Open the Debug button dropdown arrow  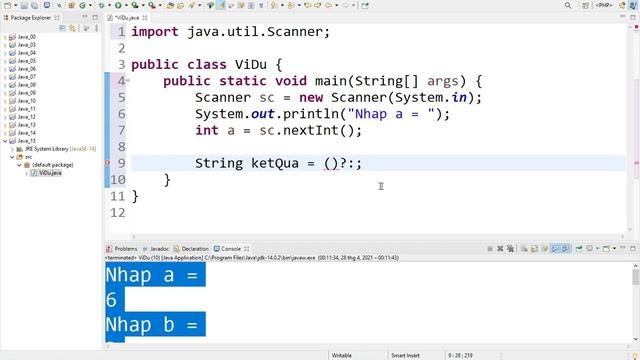109,5
